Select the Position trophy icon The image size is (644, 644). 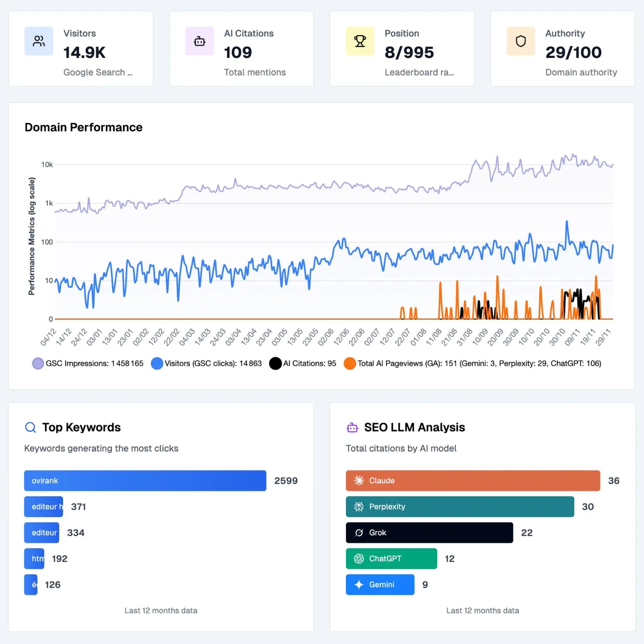click(x=360, y=41)
